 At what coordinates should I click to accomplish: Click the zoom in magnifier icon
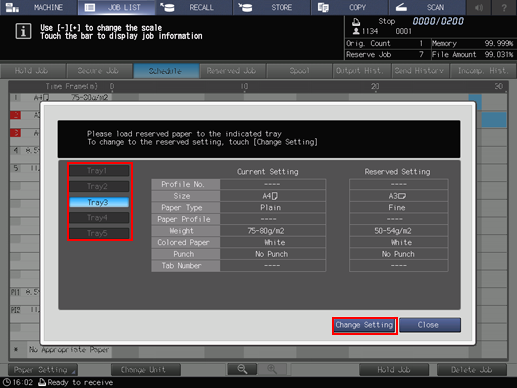pyautogui.click(x=272, y=369)
